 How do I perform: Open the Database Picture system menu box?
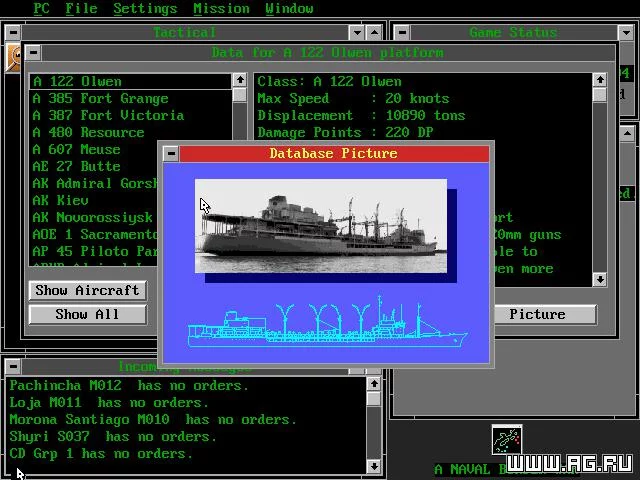tap(171, 153)
